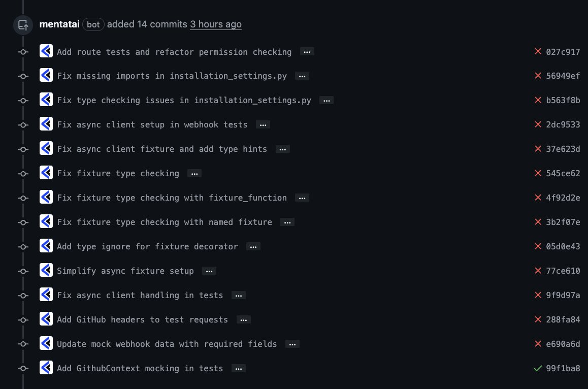Click the failed status X for commit e690a6d
The image size is (588, 389).
538,344
